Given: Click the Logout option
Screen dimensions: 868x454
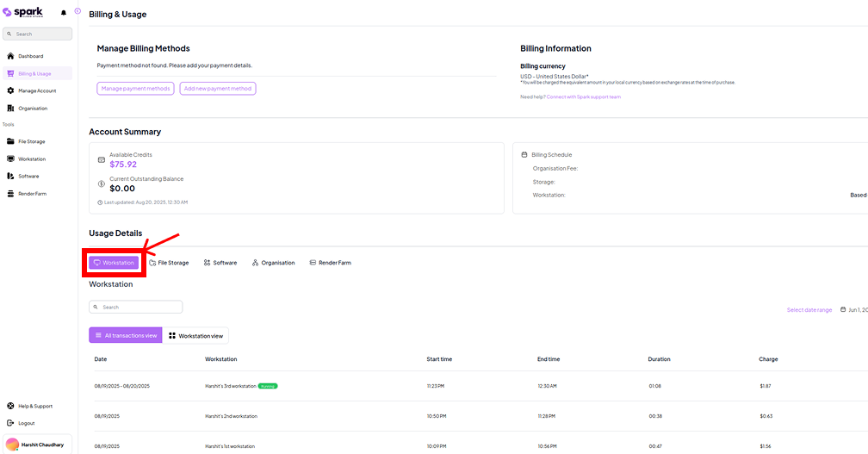Looking at the screenshot, I should [26, 423].
